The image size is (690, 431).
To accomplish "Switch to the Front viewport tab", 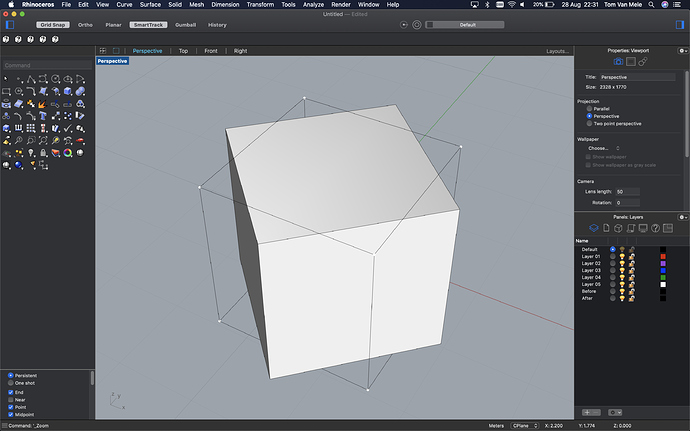I will 211,50.
